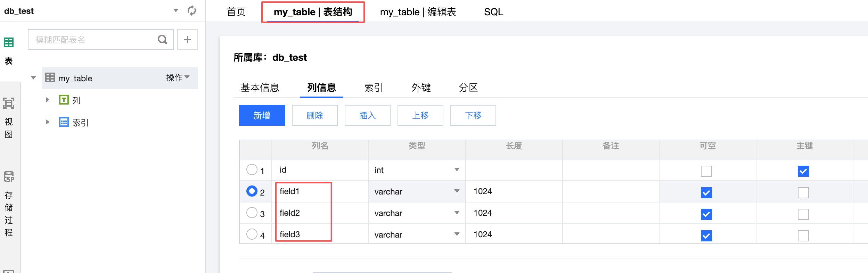Viewport: 868px width, 273px height.
Task: Click the 删除 button
Action: pyautogui.click(x=314, y=115)
